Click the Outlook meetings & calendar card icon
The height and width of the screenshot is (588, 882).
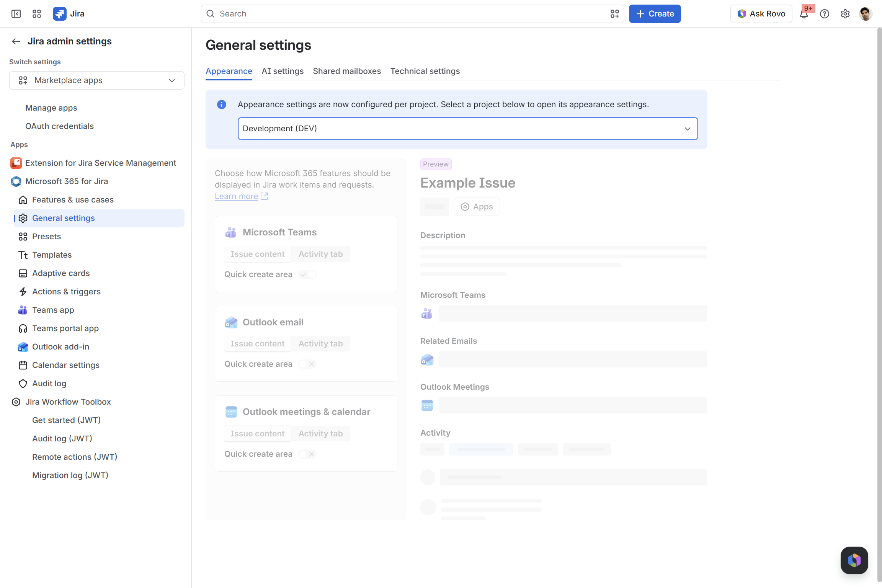tap(231, 412)
